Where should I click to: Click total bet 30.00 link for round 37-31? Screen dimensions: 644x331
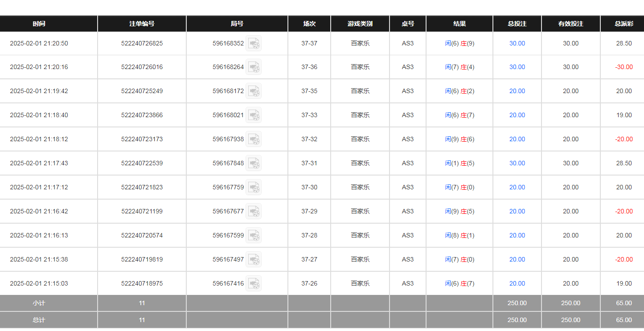[x=517, y=163]
